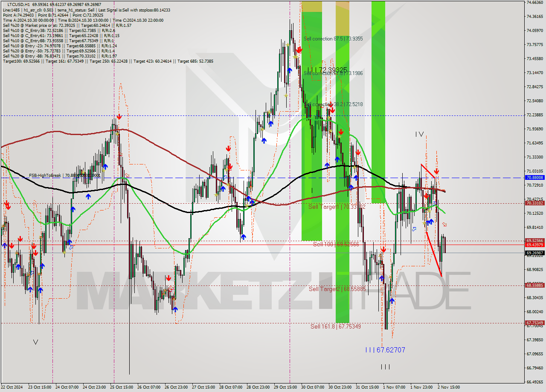Click the '22 Oct 2024' date on time axis
This screenshot has width=546, height=392.
click(12, 387)
